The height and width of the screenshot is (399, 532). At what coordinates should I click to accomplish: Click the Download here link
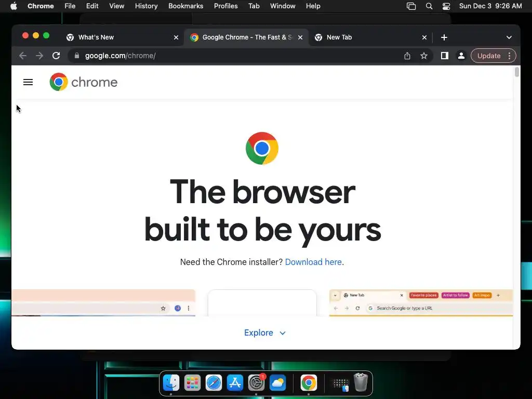pyautogui.click(x=313, y=262)
